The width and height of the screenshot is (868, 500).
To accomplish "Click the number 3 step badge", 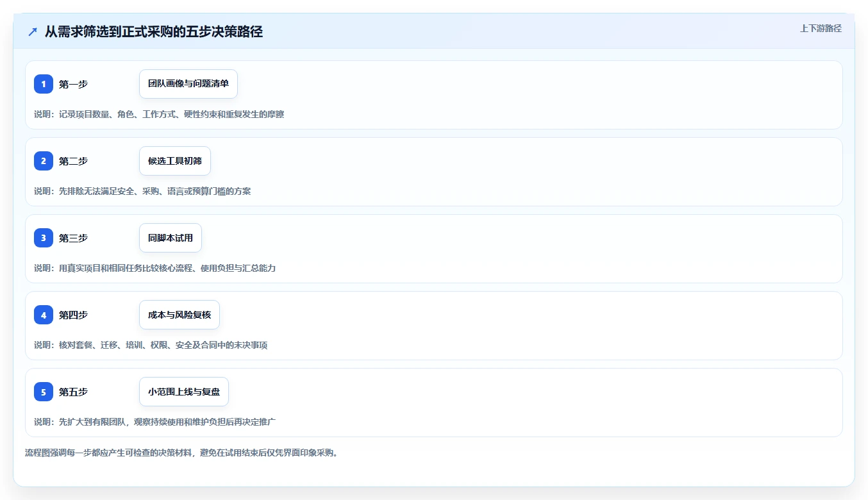I will click(44, 238).
